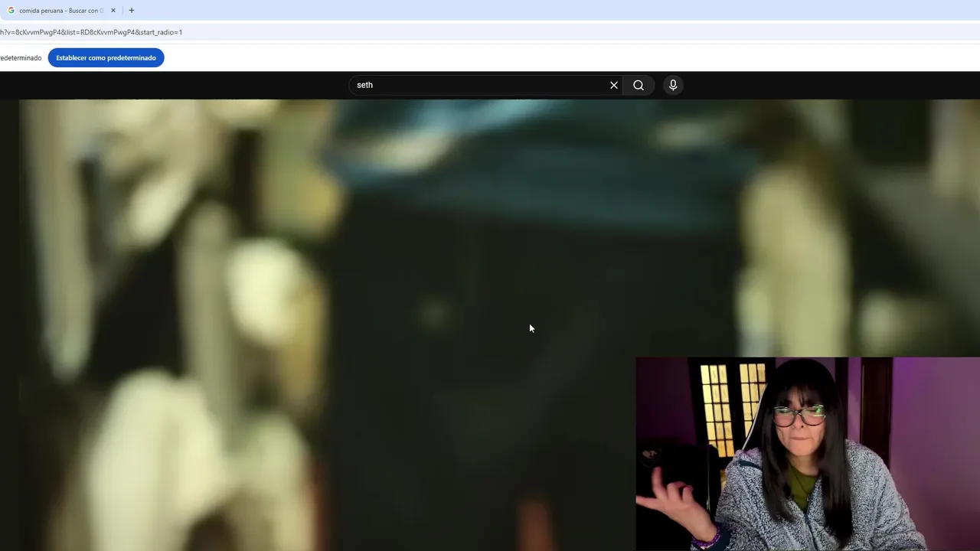Click the address bar URL text
This screenshot has width=980, height=551.
pos(91,32)
